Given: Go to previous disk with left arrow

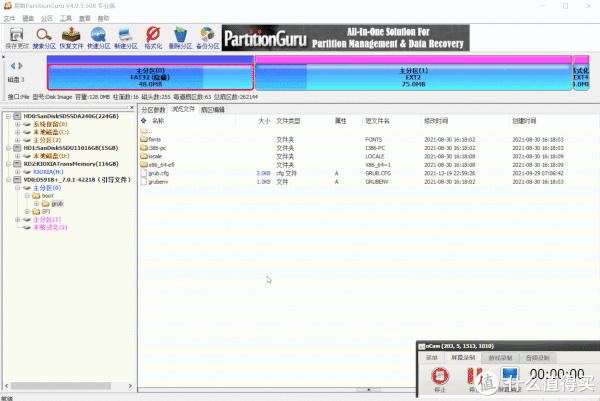Looking at the screenshot, I should click(13, 66).
